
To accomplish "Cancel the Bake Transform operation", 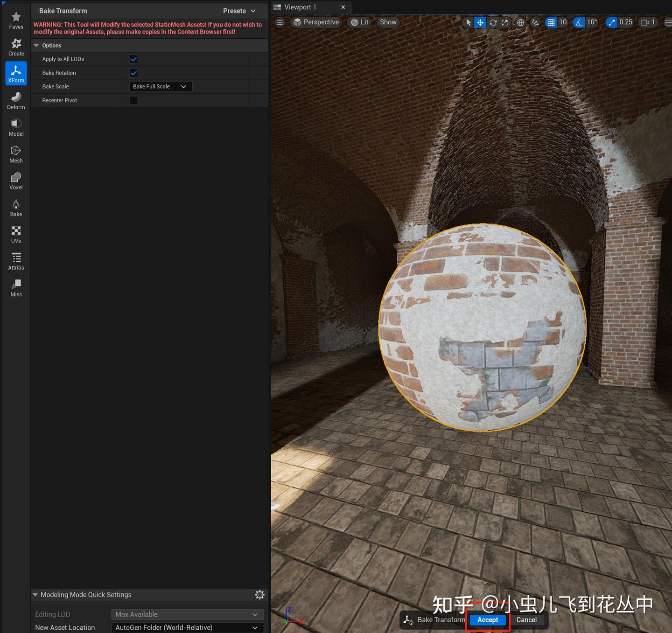I will click(x=527, y=620).
